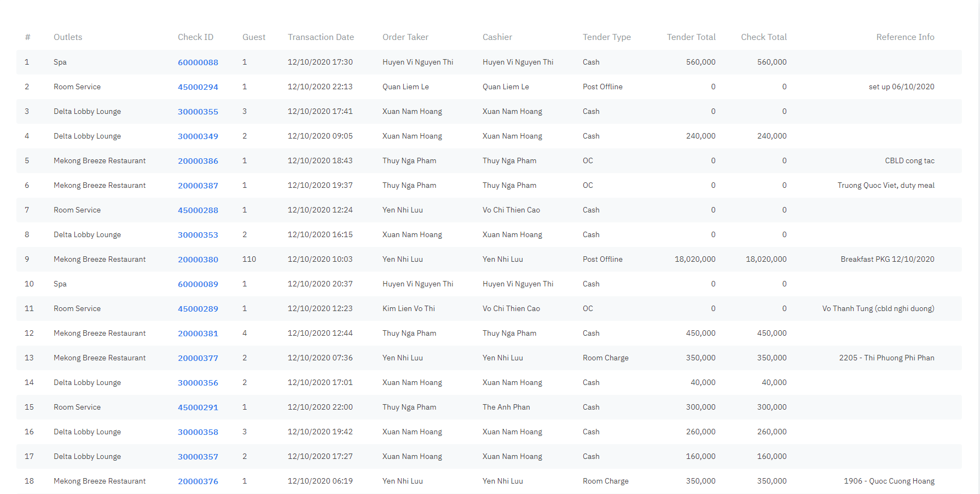Open check ID 20000387
Viewport: 980px width, 494px height.
(x=198, y=186)
